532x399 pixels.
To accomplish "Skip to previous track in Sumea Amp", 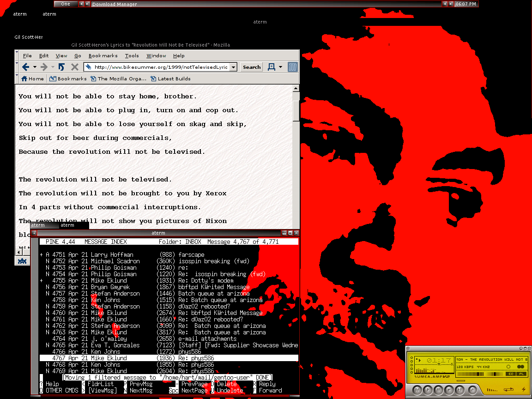I will point(417,390).
